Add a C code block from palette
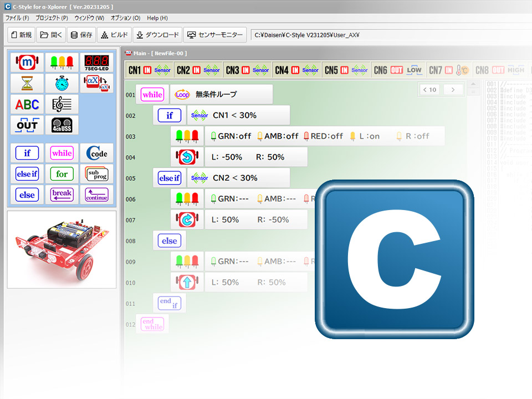Screen dimensions: 532x399 tap(96, 153)
